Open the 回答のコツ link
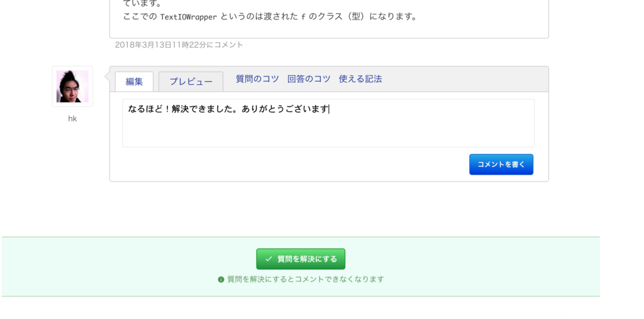The height and width of the screenshot is (319, 644). pyautogui.click(x=309, y=79)
